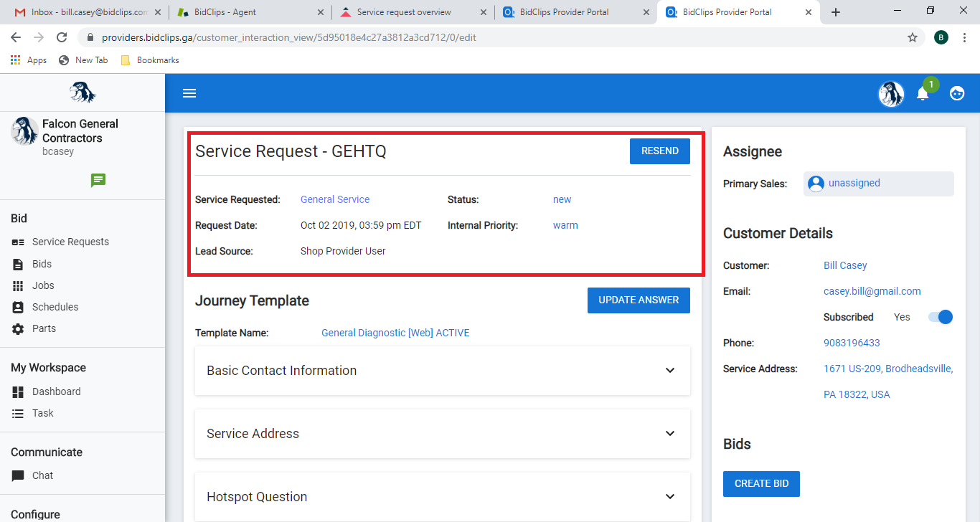The width and height of the screenshot is (980, 522).
Task: Click the Jobs grid icon
Action: point(18,286)
